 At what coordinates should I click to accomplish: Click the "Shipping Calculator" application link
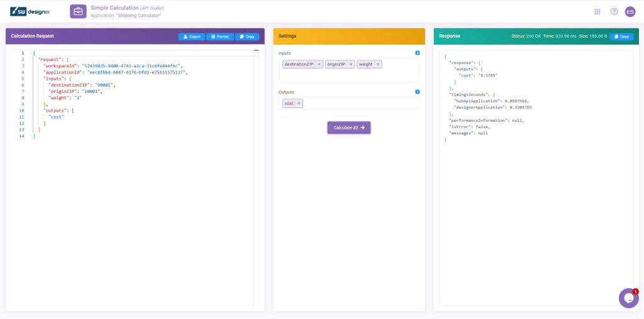(138, 16)
